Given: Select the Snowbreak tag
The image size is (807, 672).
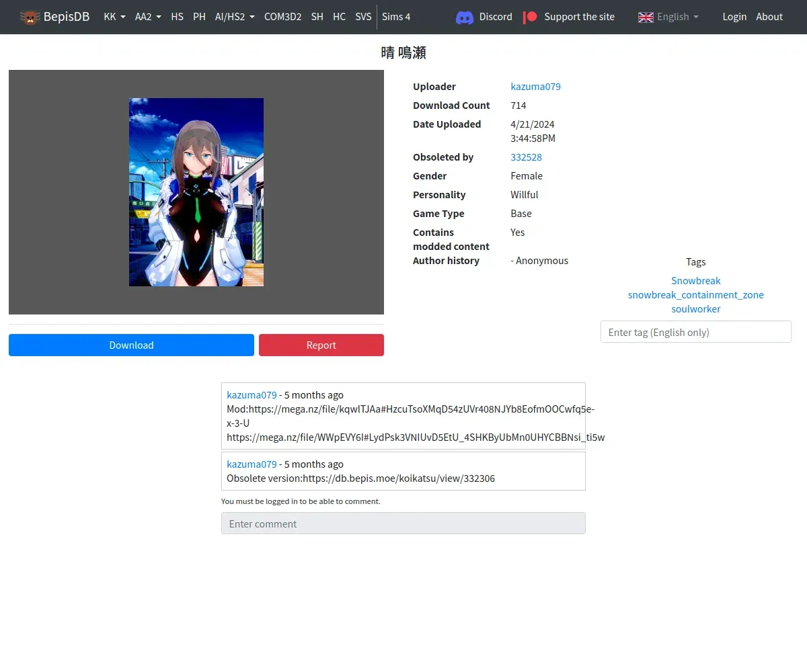Looking at the screenshot, I should pyautogui.click(x=696, y=281).
